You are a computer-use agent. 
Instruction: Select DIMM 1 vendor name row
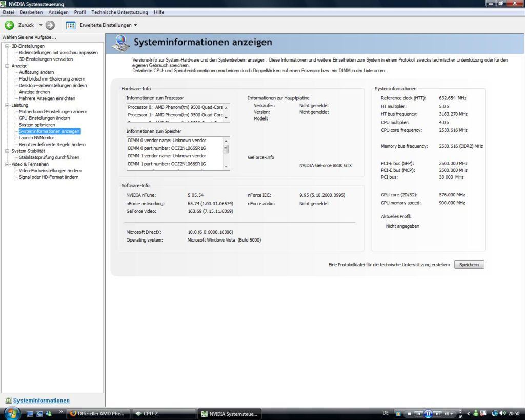(175, 156)
